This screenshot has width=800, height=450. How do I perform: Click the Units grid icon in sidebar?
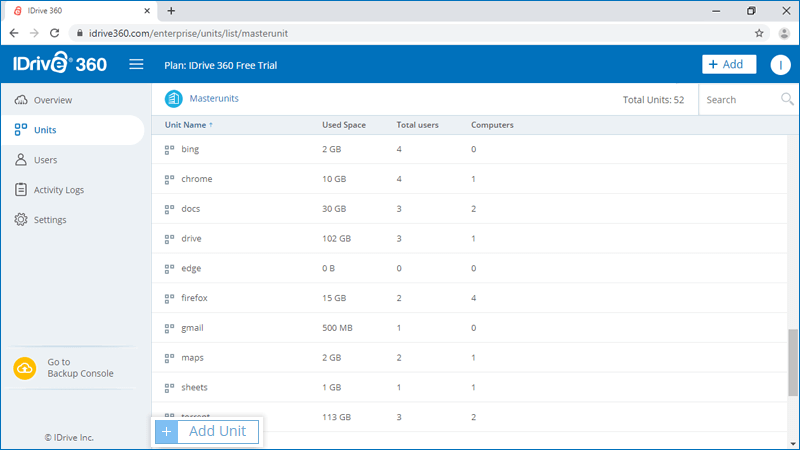(x=21, y=130)
